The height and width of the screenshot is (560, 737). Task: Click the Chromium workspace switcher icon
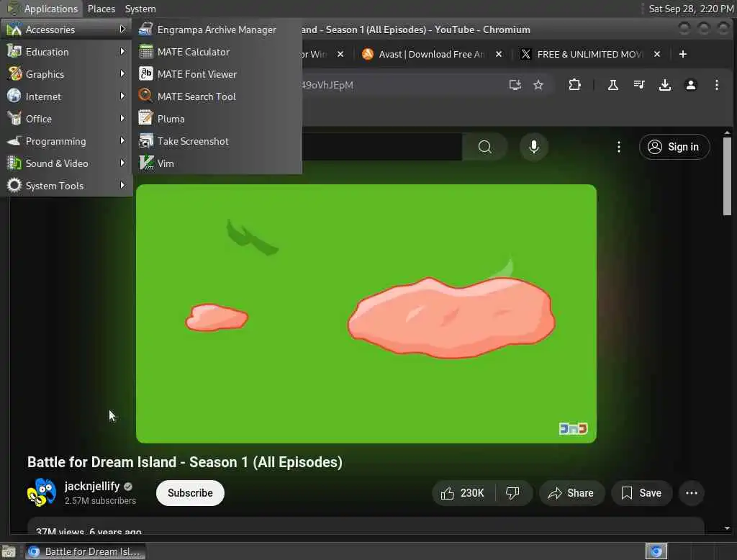tap(656, 551)
